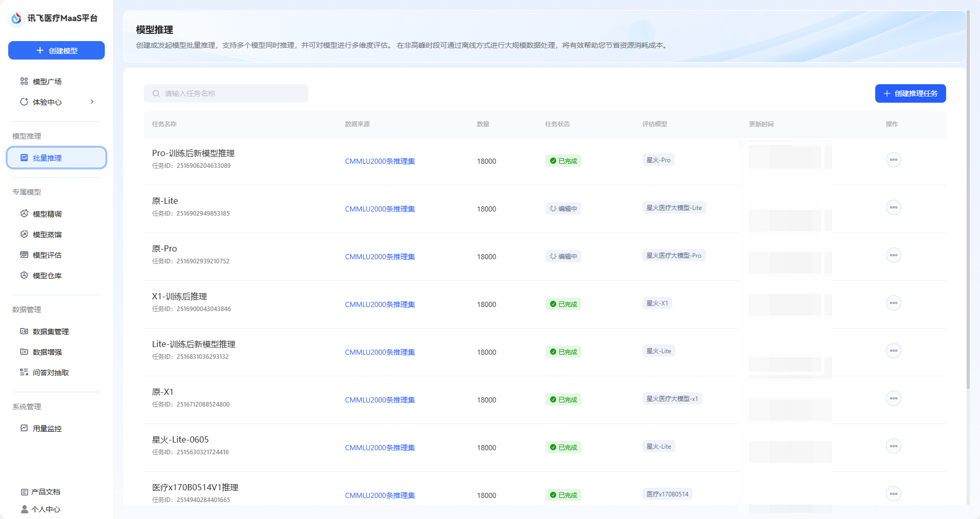Click task name 星火-Lite-0605
The image size is (980, 519).
(180, 439)
